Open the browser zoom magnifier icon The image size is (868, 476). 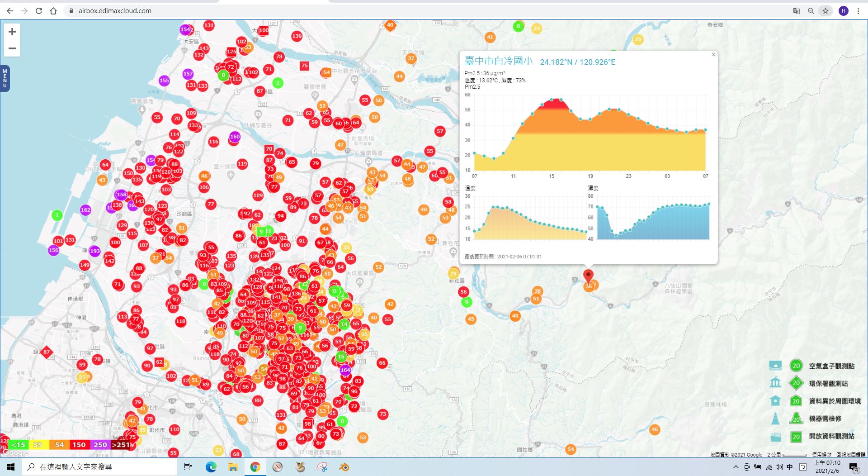(811, 11)
